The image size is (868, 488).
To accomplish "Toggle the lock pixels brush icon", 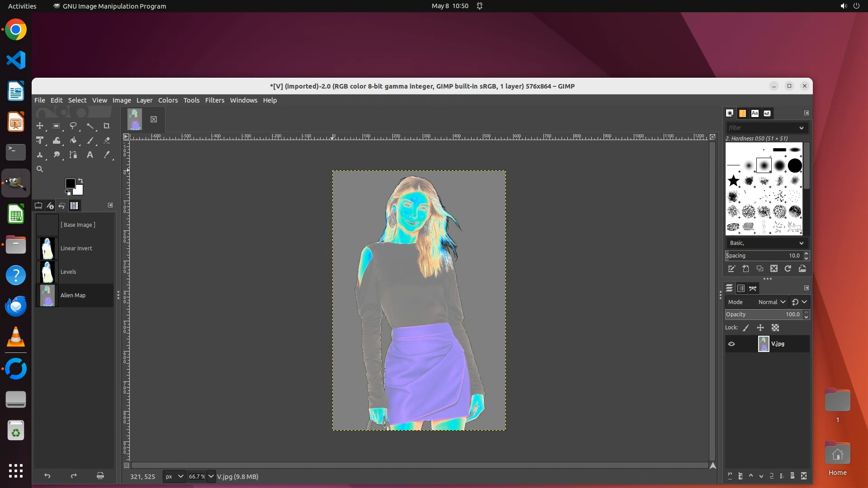I will (x=746, y=328).
